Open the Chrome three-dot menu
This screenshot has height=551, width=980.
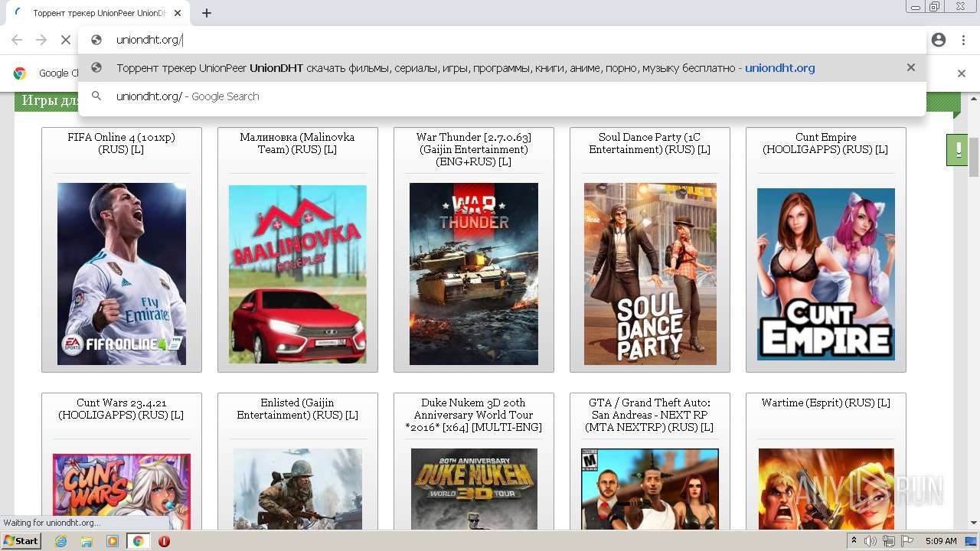point(963,40)
